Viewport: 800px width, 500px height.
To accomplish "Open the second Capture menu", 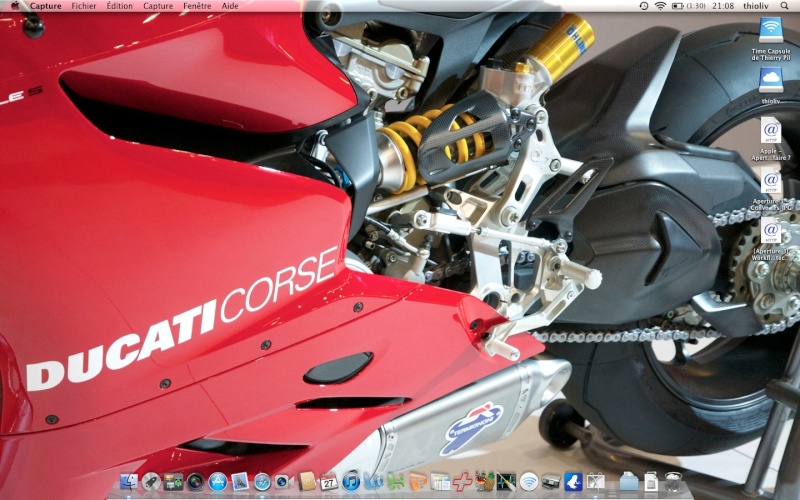I will click(x=158, y=6).
